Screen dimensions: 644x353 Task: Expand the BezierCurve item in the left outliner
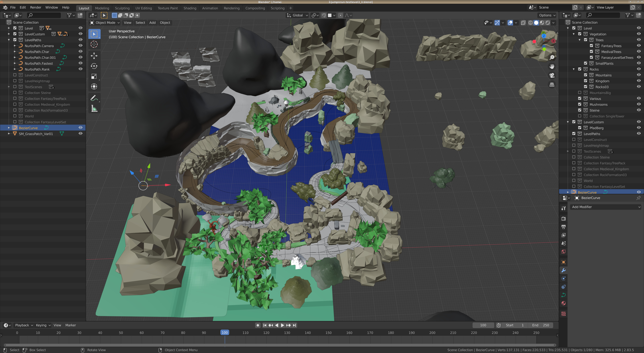pyautogui.click(x=9, y=128)
